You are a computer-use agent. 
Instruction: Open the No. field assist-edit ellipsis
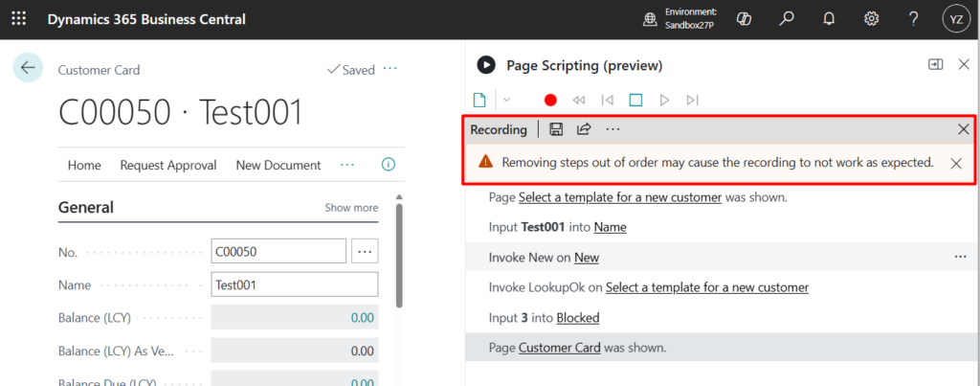tap(365, 251)
